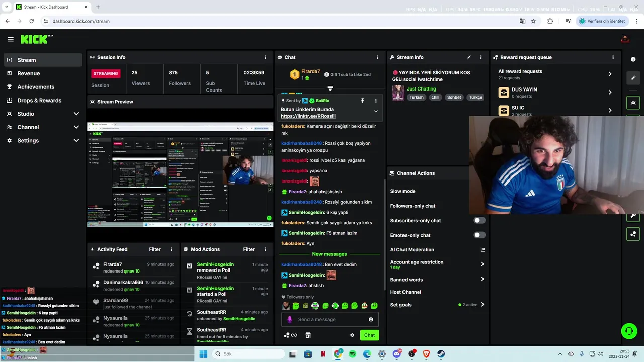Open Set goals arrow

pos(482,304)
